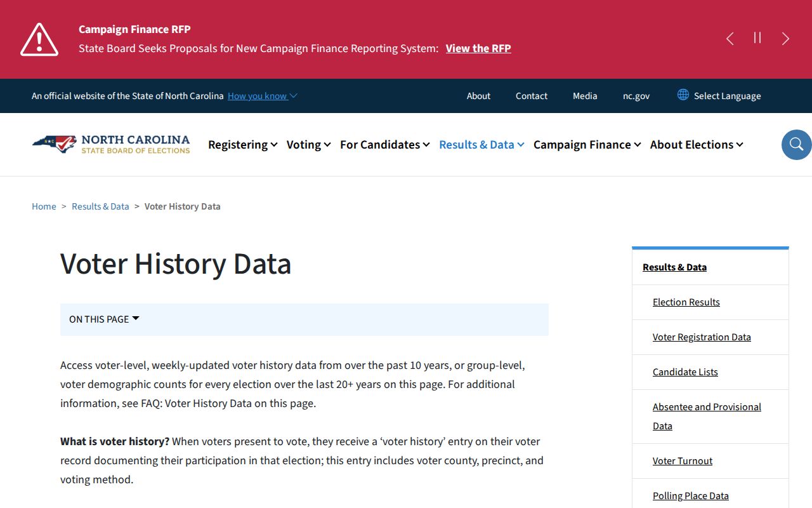Image resolution: width=812 pixels, height=508 pixels.
Task: Open Voter Turnout in sidebar
Action: (683, 461)
